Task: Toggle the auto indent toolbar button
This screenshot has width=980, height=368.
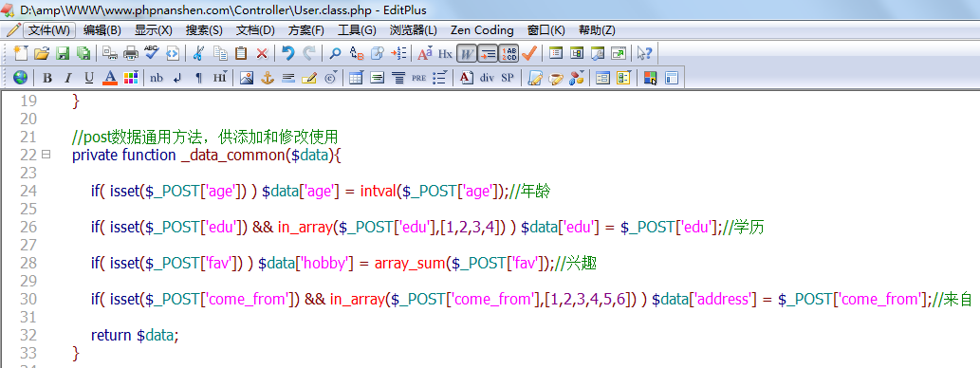Action: click(488, 54)
